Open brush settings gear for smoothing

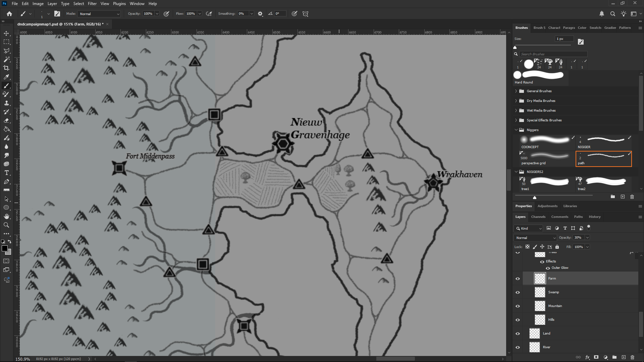tap(260, 14)
